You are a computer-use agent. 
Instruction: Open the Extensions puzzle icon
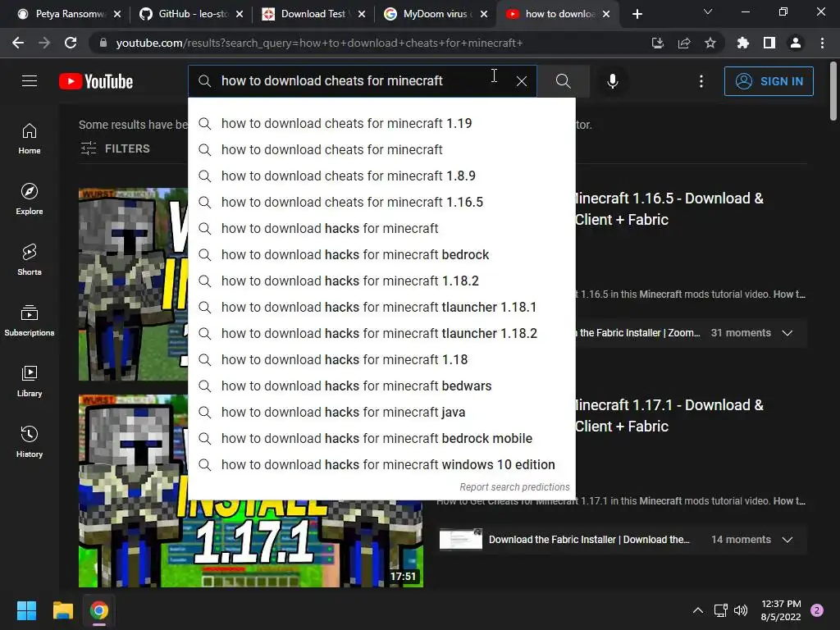click(743, 43)
